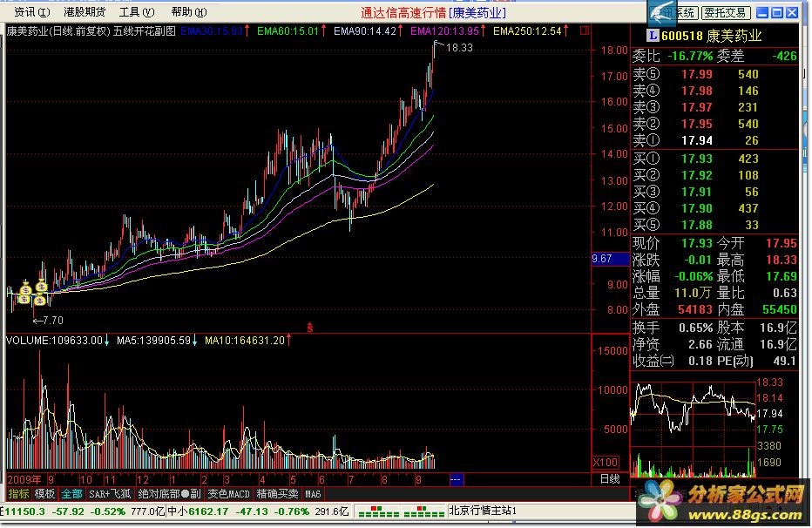This screenshot has height=528, width=812.
Task: Click the 买④ 17.90 order row
Action: click(x=714, y=208)
